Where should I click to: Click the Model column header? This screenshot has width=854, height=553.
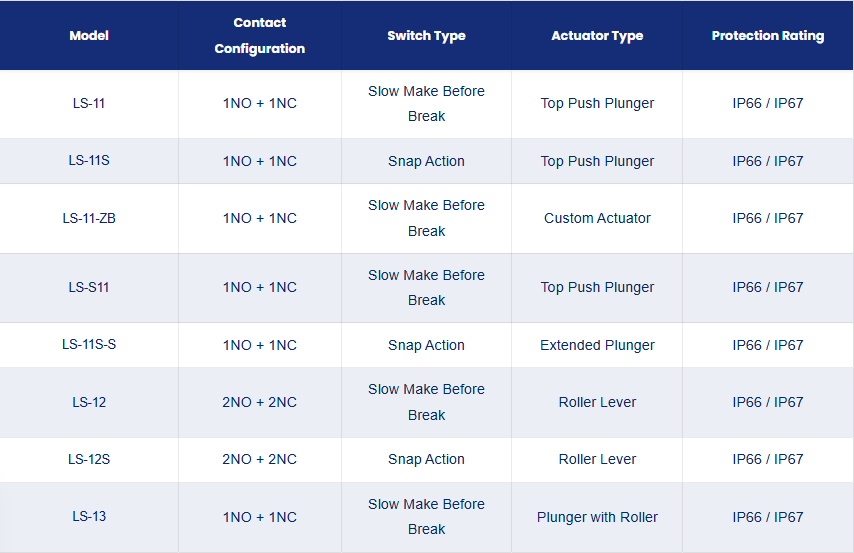tap(89, 35)
